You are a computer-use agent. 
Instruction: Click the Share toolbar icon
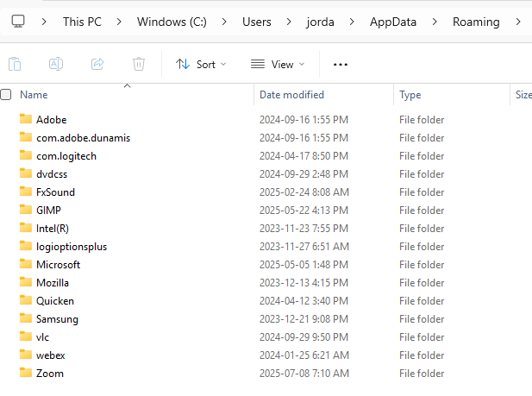97,64
